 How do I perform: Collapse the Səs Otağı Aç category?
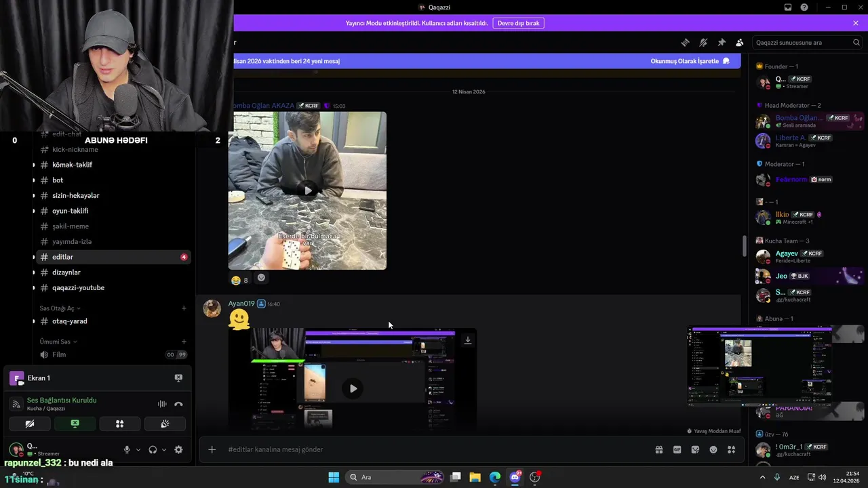[60, 308]
